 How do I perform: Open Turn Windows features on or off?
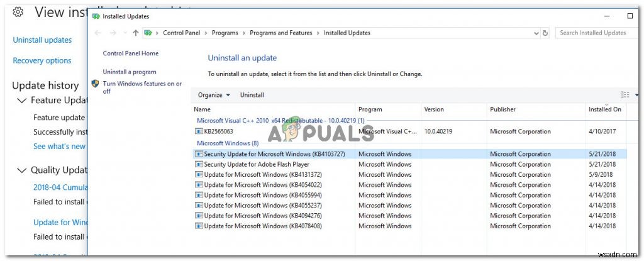[142, 87]
